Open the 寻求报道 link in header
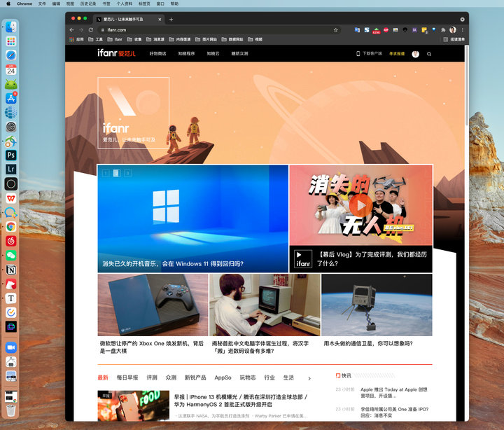This screenshot has width=504, height=430. coord(397,54)
